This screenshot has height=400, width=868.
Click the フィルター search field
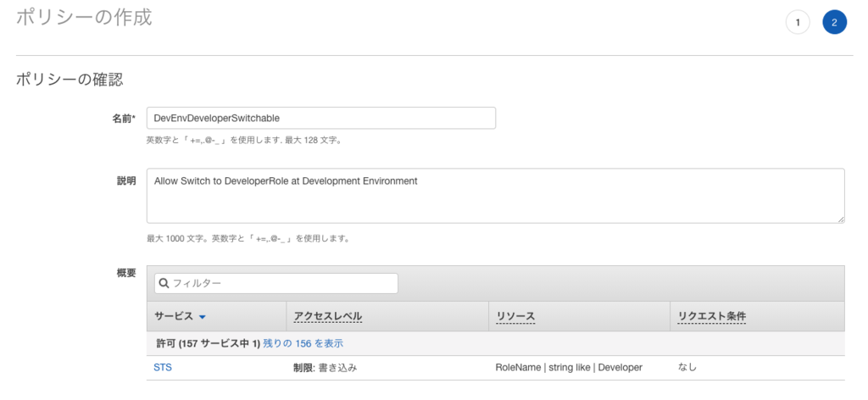[276, 283]
